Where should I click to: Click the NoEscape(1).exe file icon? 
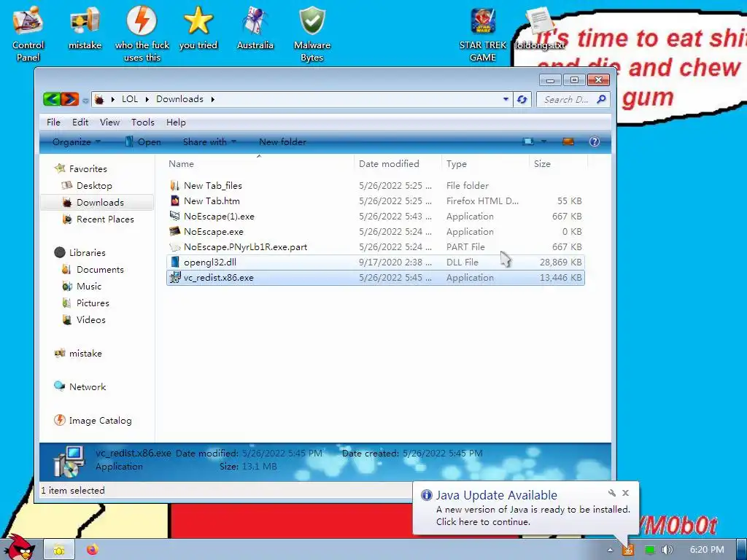pyautogui.click(x=175, y=216)
